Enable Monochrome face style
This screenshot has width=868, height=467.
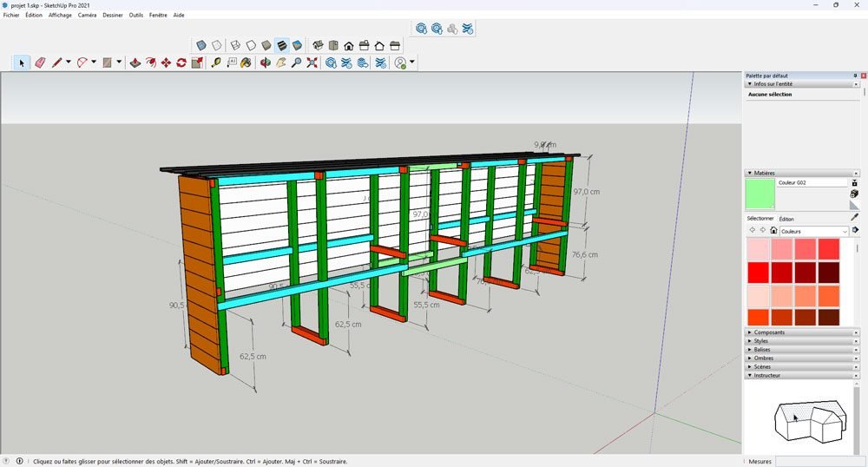297,45
